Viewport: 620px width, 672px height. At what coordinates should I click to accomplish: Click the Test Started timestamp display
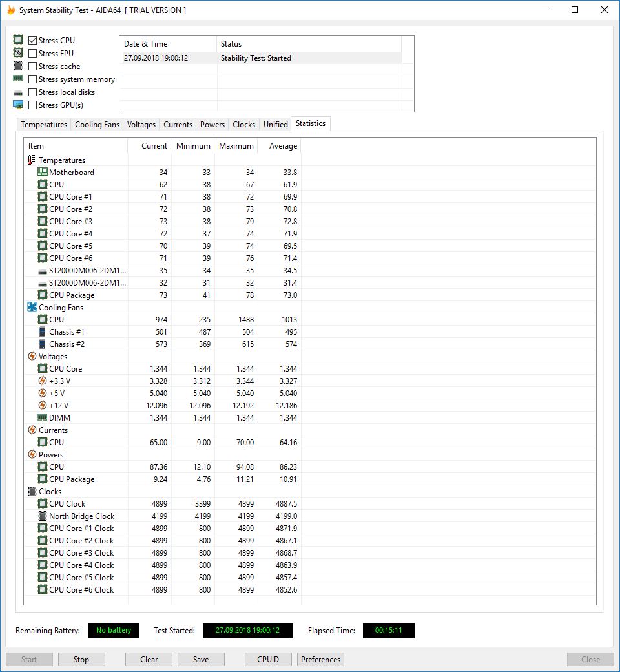click(x=247, y=631)
